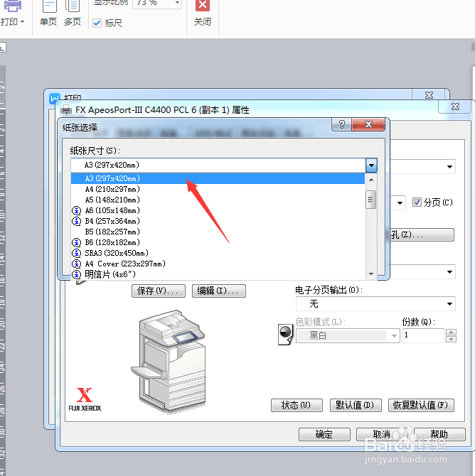Select A5 (148x210mm) paper size
The image size is (475, 476).
tap(218, 200)
